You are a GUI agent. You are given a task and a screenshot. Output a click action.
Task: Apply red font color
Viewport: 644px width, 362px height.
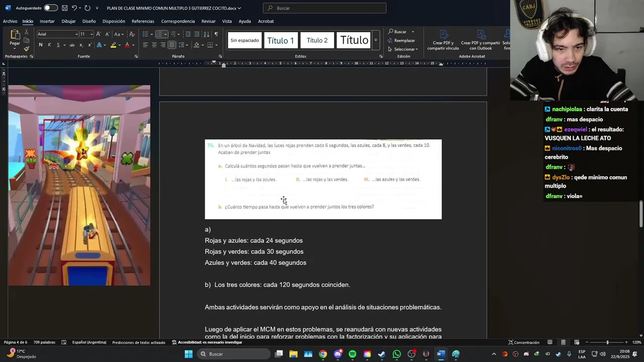coord(127,45)
